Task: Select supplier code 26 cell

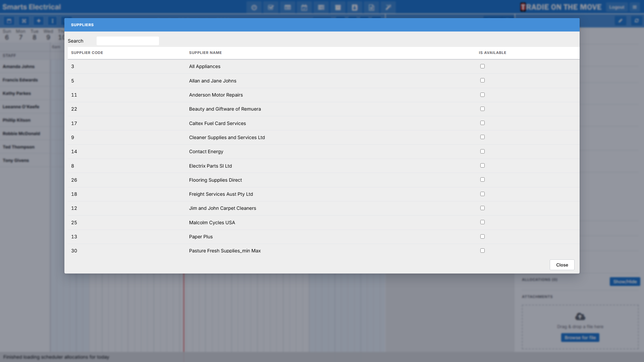Action: tap(74, 180)
